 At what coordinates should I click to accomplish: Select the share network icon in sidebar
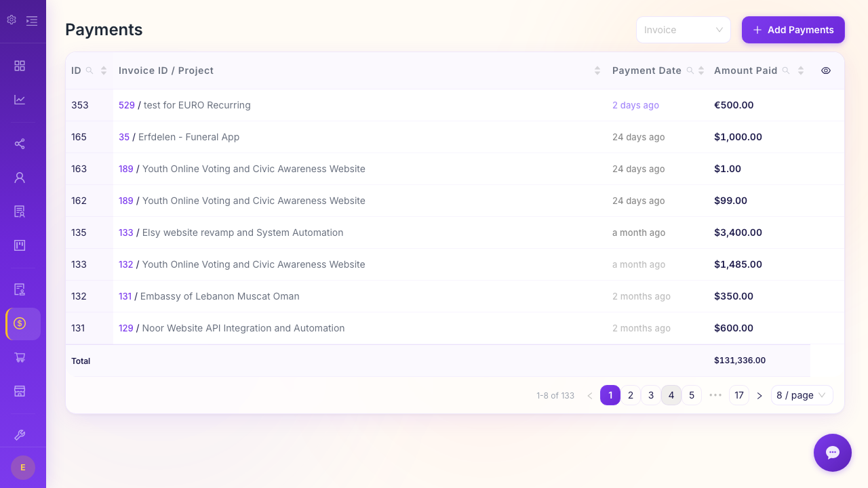(x=19, y=144)
